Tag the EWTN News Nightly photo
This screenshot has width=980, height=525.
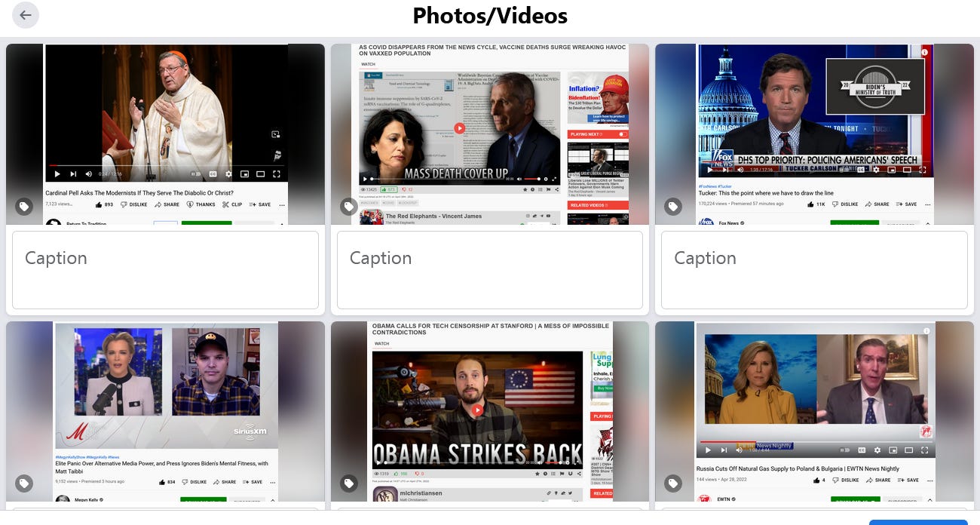[673, 484]
